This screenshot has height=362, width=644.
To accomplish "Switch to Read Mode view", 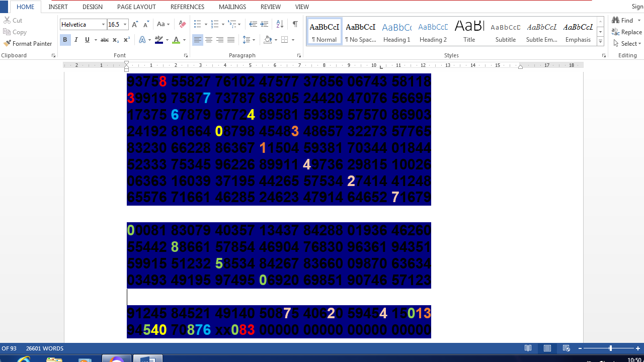I will pyautogui.click(x=528, y=348).
